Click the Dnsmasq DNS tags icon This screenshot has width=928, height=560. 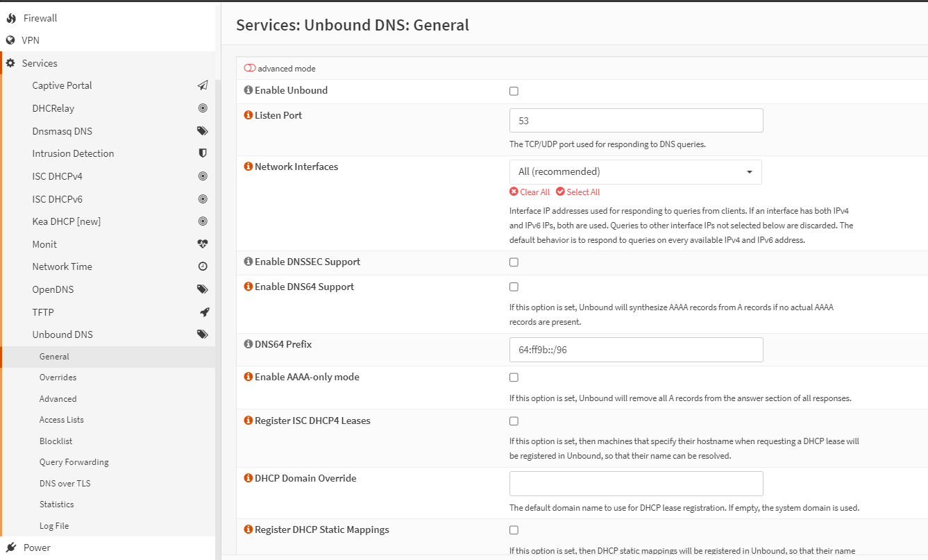[x=203, y=131]
